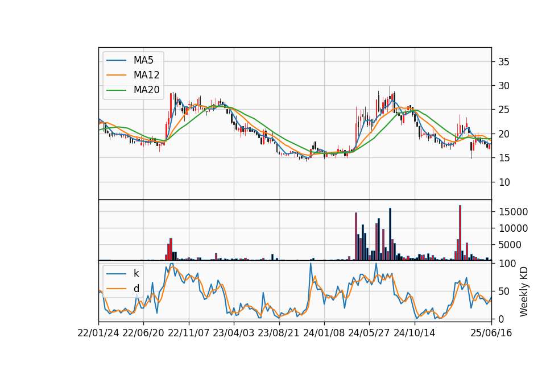The height and width of the screenshot is (392, 546).
Task: Click the tall dark volume bar above 15000
Action: point(390,234)
